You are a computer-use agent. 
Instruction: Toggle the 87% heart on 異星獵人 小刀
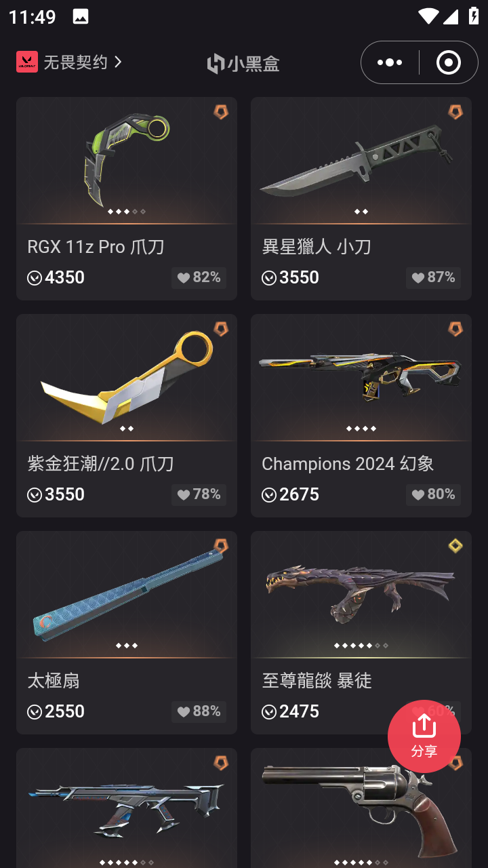click(x=433, y=277)
